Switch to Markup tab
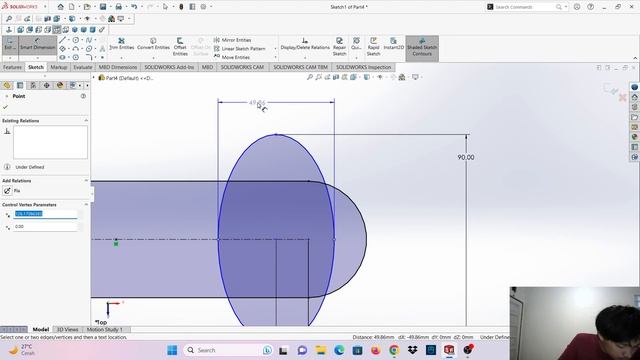This screenshot has height=360, width=640. click(x=59, y=67)
